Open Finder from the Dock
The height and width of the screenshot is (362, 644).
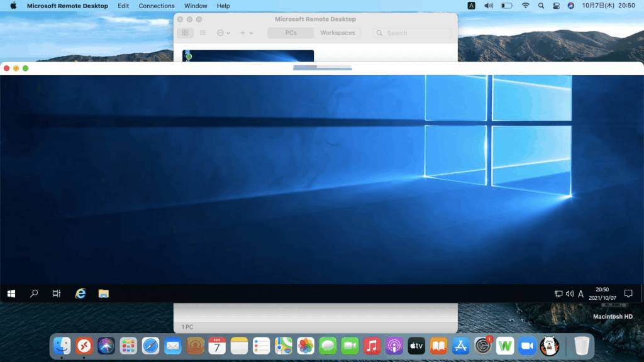pyautogui.click(x=62, y=346)
